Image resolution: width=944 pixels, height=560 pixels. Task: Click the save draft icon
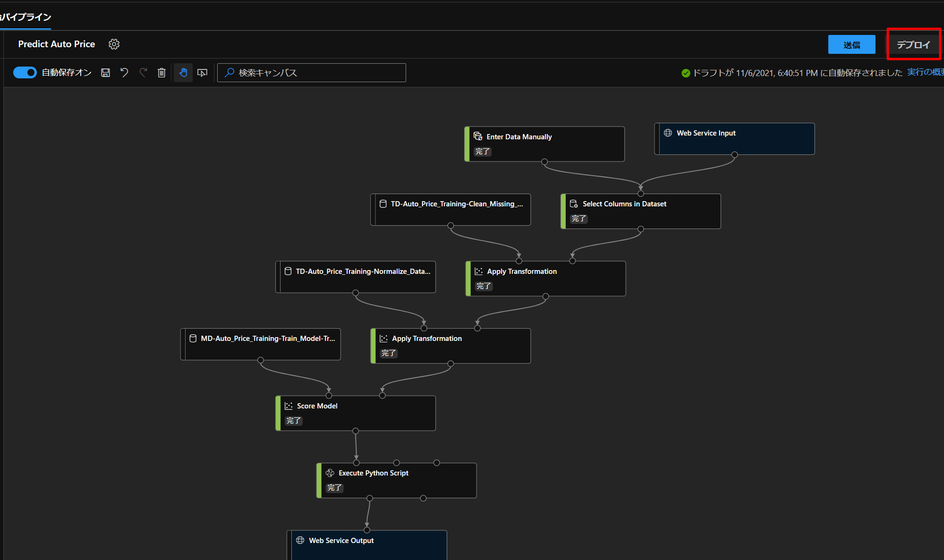(106, 73)
